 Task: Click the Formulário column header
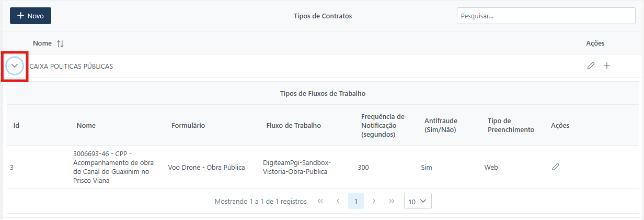(x=188, y=126)
